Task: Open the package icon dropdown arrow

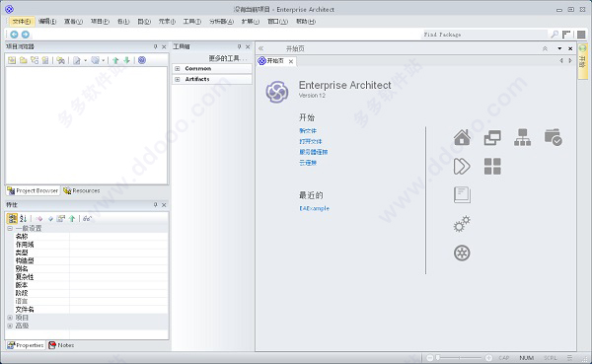Action: [x=103, y=60]
